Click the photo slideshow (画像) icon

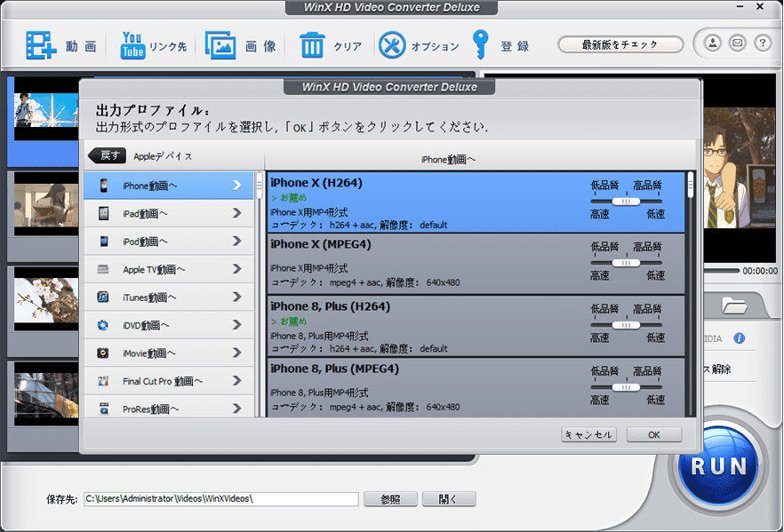[x=220, y=45]
